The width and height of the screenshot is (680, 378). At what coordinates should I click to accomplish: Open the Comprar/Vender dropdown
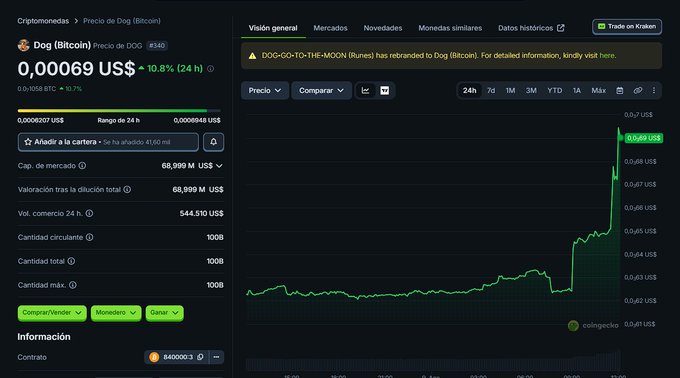click(52, 313)
